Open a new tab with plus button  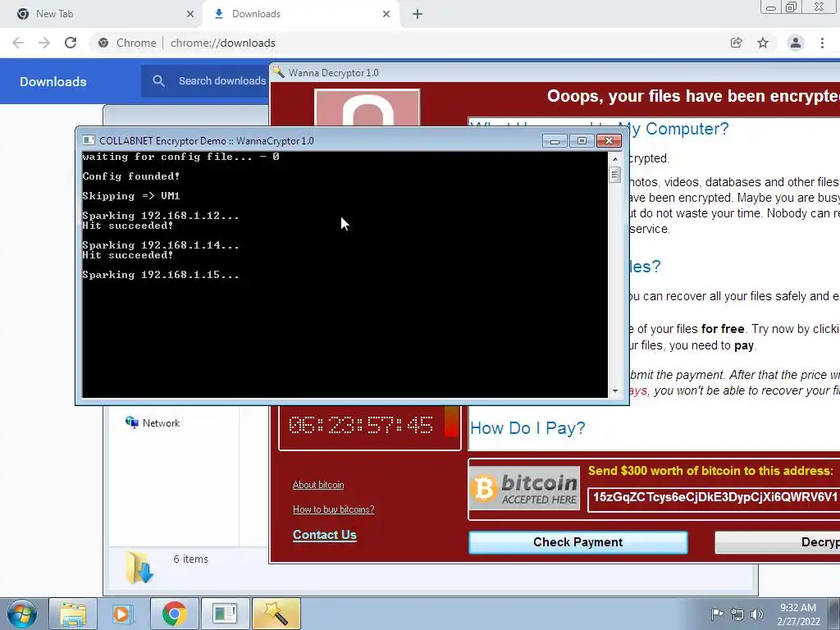tap(418, 14)
